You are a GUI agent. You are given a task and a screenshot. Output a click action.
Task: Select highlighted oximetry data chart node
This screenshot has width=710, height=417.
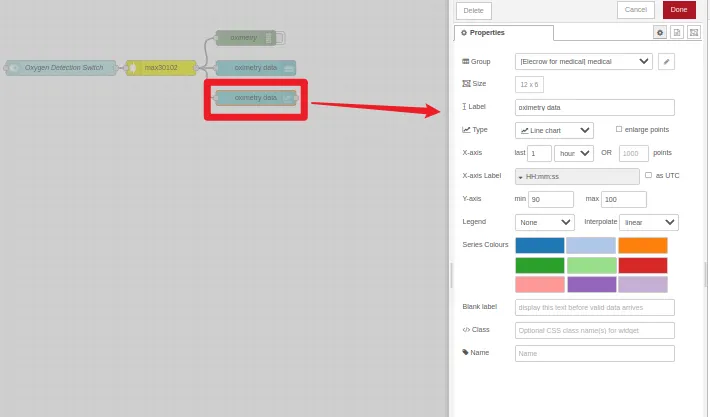coord(255,98)
